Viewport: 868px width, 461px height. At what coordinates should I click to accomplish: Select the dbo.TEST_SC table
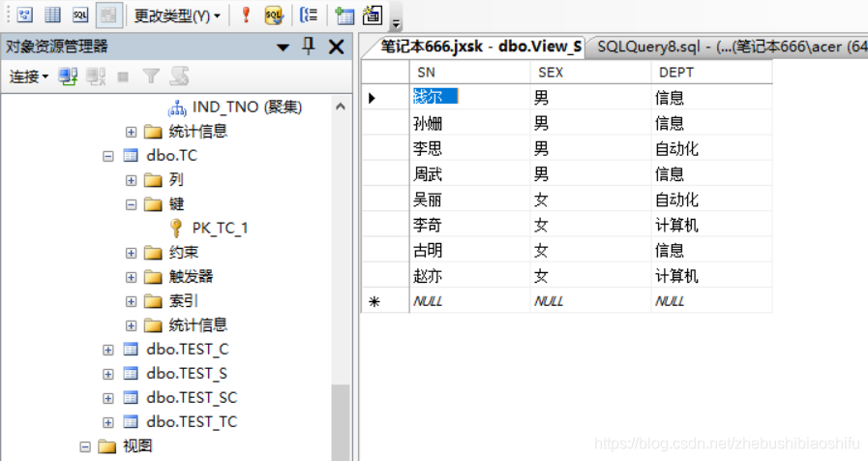[192, 398]
